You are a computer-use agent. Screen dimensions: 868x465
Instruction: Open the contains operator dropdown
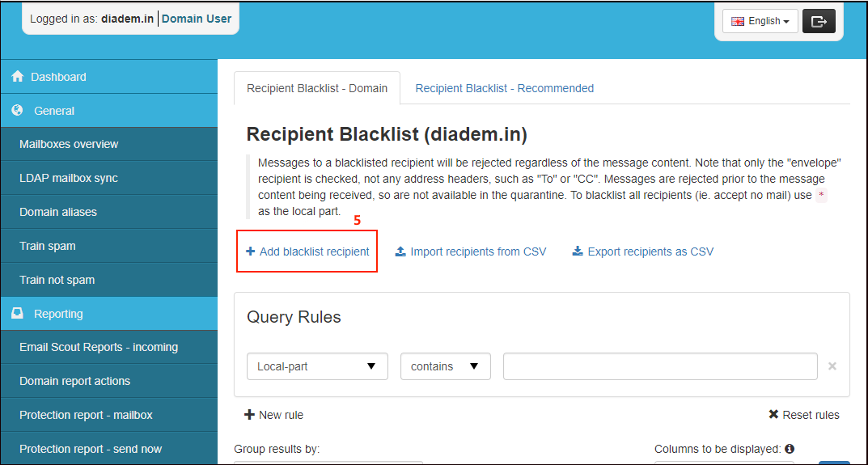point(445,366)
